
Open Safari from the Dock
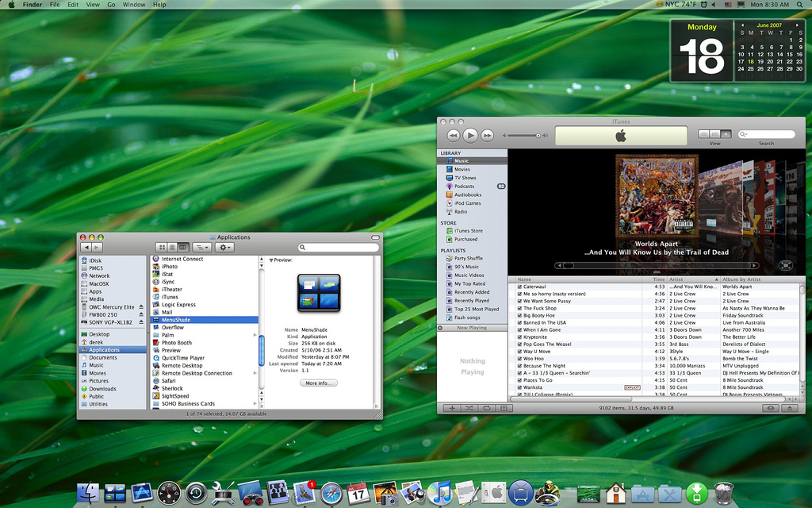coord(331,494)
